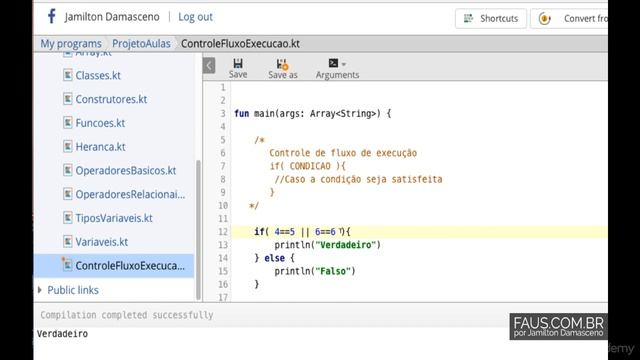The width and height of the screenshot is (640, 360).
Task: Expand the Public links section
Action: pos(40,290)
